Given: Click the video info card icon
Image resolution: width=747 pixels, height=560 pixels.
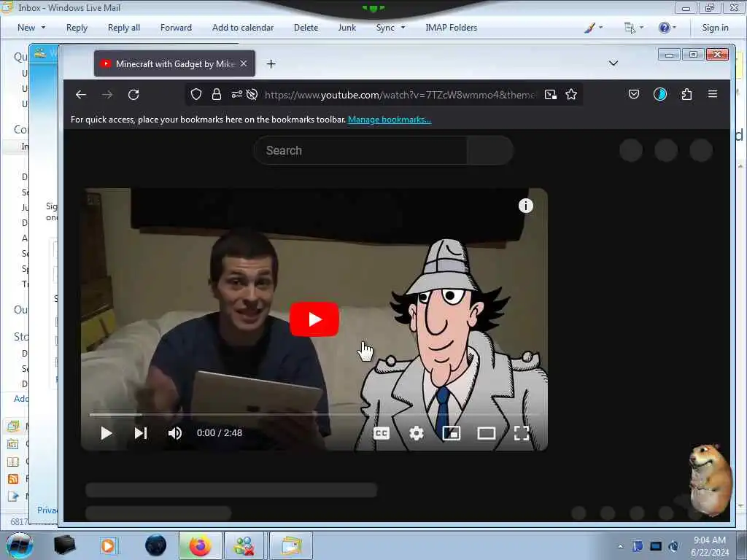Looking at the screenshot, I should click(x=525, y=206).
